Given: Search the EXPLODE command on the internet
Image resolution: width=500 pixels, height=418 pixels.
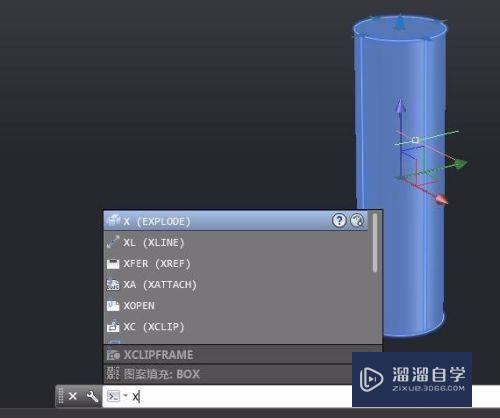Looking at the screenshot, I should [357, 221].
